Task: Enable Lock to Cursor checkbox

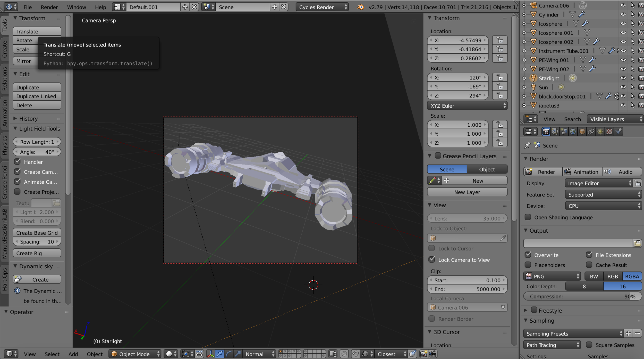Action: tap(432, 248)
